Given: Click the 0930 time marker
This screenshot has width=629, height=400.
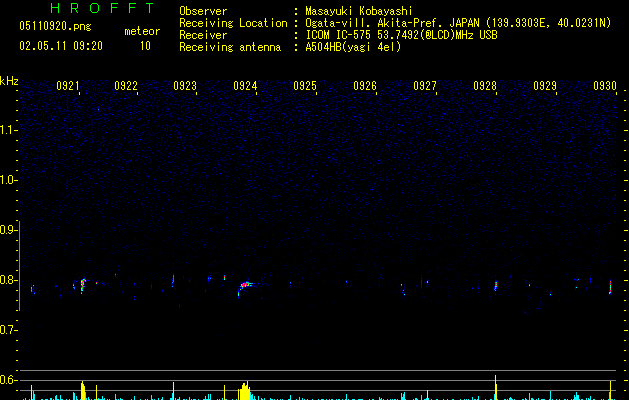Looking at the screenshot, I should [605, 86].
